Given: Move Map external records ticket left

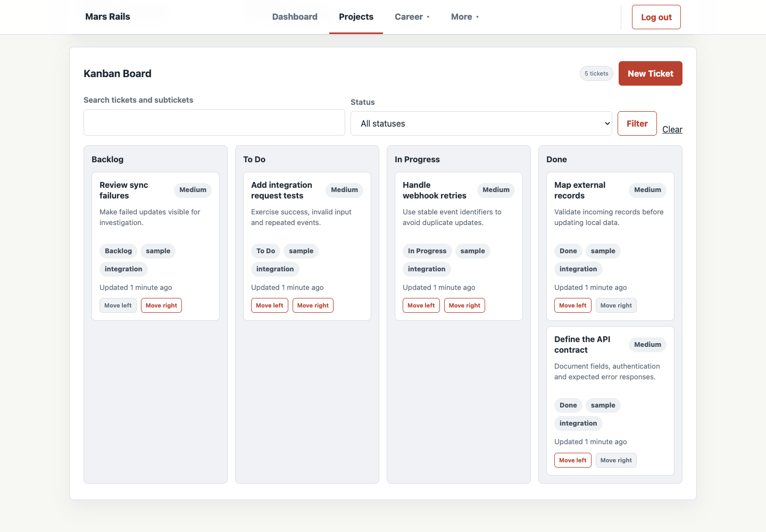Looking at the screenshot, I should 573,305.
